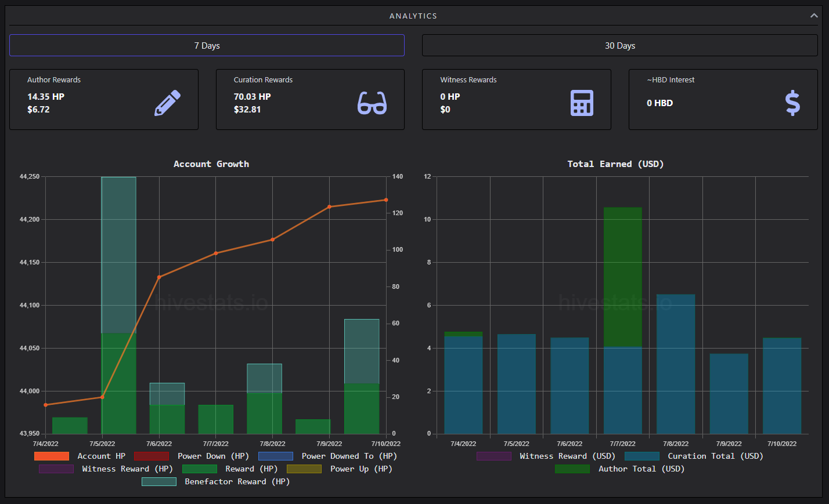The height and width of the screenshot is (504, 829).
Task: Click the glasses icon in Curation Rewards
Action: (372, 103)
